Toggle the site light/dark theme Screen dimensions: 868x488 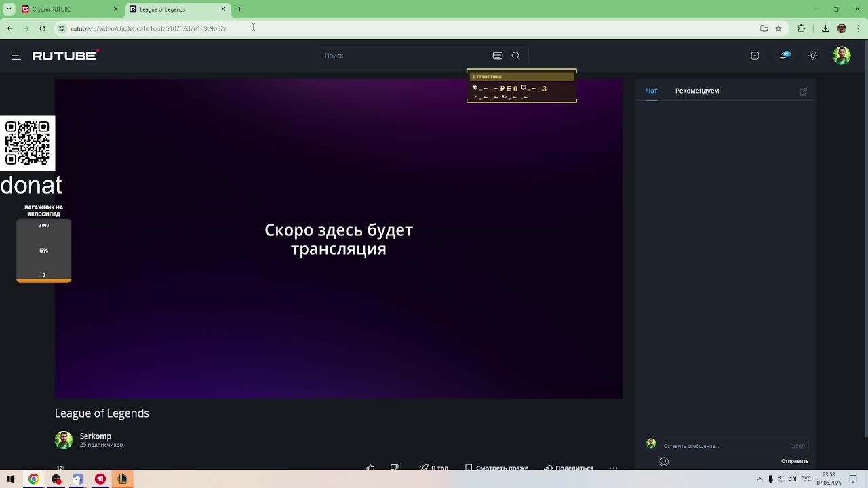click(812, 56)
